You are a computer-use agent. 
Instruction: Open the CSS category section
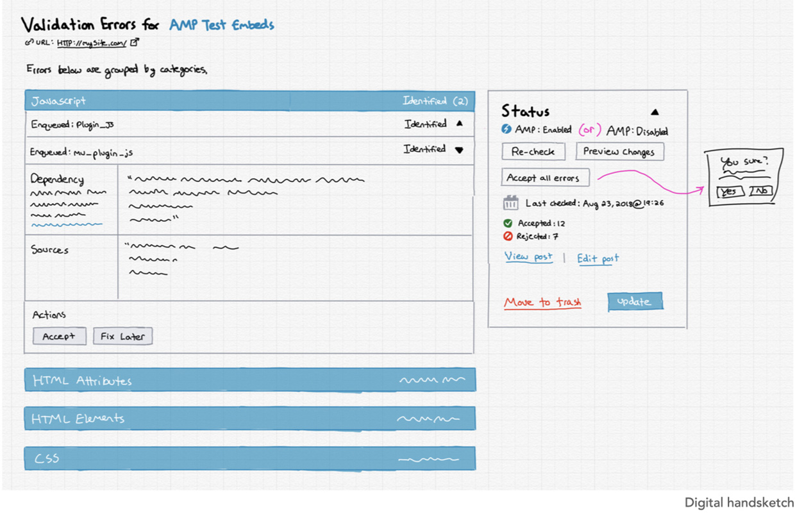pos(249,458)
